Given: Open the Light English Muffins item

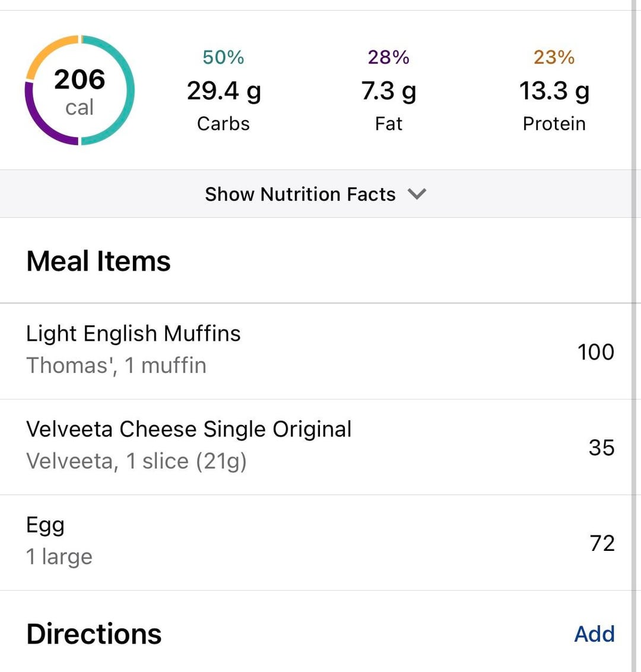Looking at the screenshot, I should click(x=134, y=334).
